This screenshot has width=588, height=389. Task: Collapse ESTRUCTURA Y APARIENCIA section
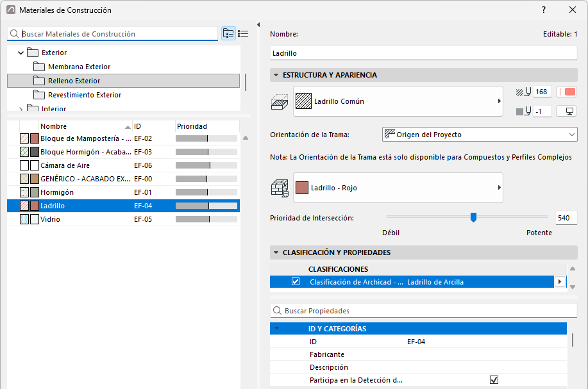pyautogui.click(x=276, y=75)
